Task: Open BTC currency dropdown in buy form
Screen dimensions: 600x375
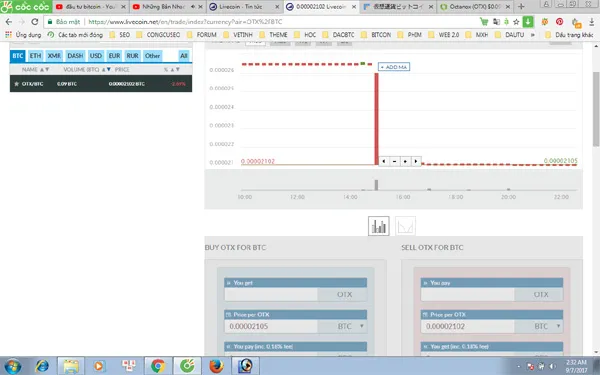Action: [362, 326]
